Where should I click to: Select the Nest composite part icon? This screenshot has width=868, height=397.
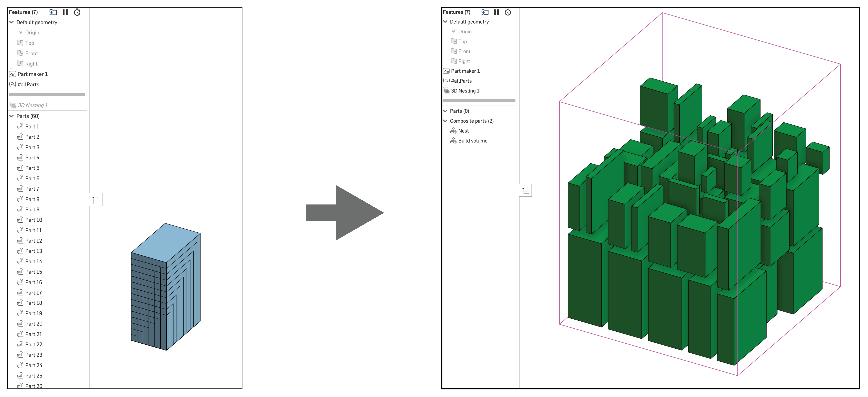[x=454, y=131]
